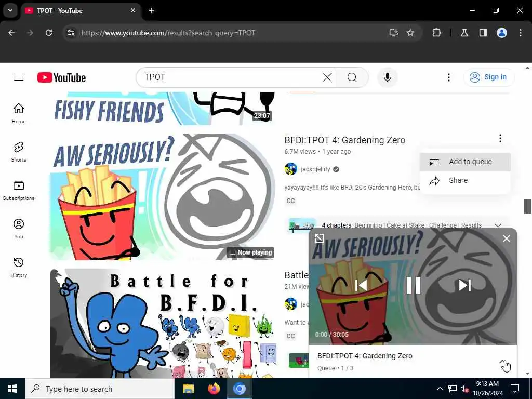
Task: Open History in sidebar
Action: 19,267
